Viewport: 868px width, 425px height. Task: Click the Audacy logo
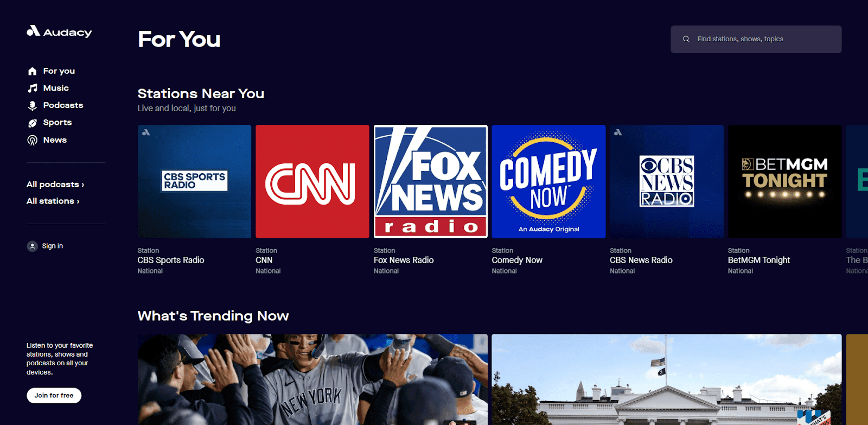coord(59,31)
